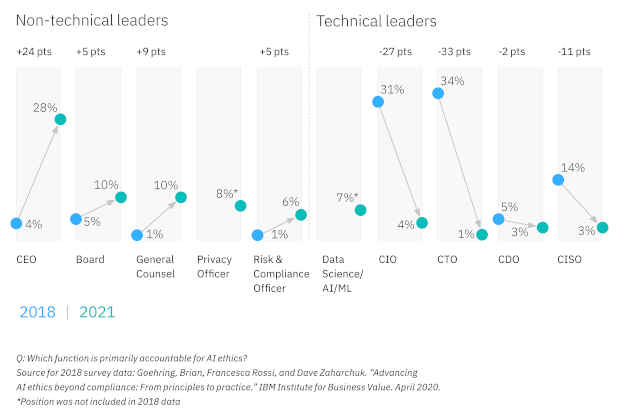Viewport: 620px width, 418px height.
Task: Click the CDO 2018 blue dot at 5%
Action: tap(499, 219)
